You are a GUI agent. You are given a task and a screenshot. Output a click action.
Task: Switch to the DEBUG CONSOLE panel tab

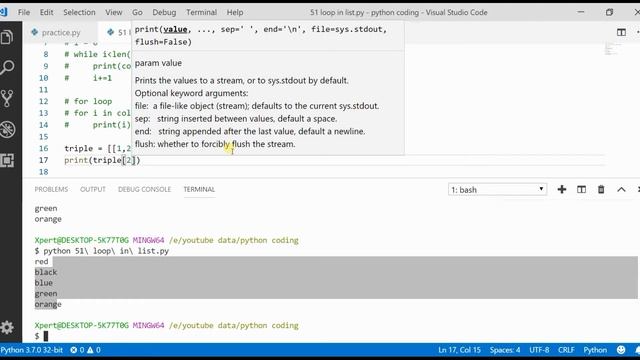pos(144,189)
